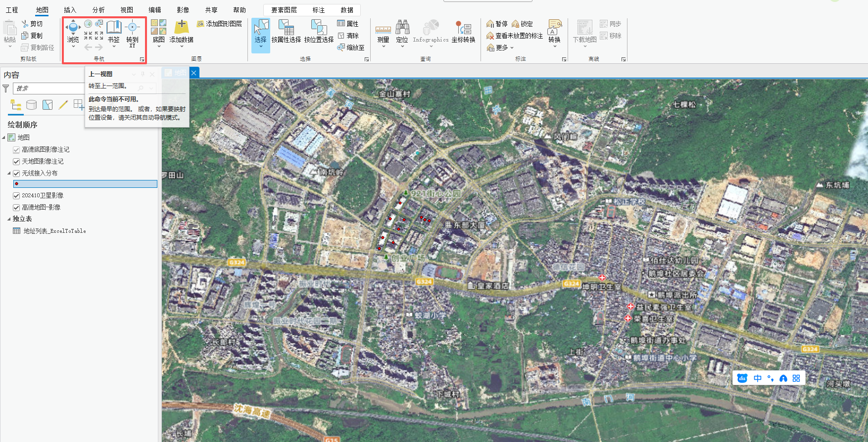
Task: Open the 标注 group options launcher
Action: coord(564,59)
